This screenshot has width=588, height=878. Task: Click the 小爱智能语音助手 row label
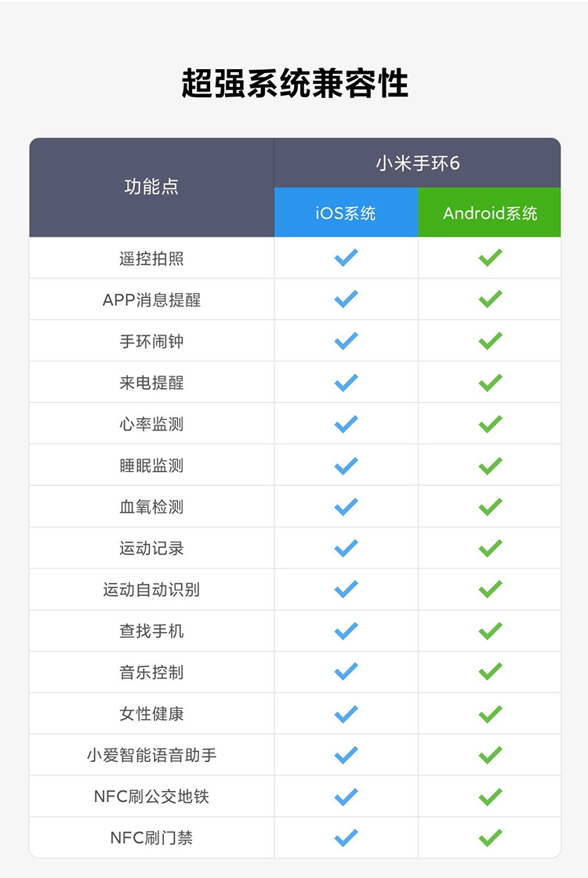coord(151,756)
